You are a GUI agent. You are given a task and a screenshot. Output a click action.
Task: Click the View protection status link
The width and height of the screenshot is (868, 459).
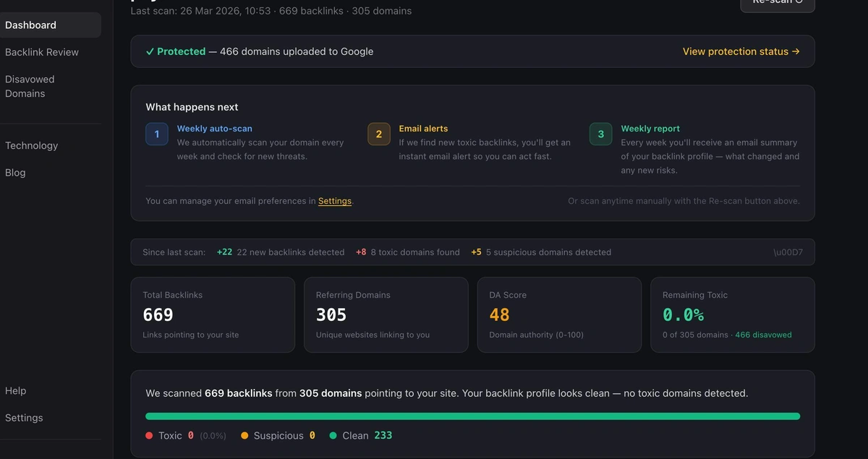pos(741,51)
